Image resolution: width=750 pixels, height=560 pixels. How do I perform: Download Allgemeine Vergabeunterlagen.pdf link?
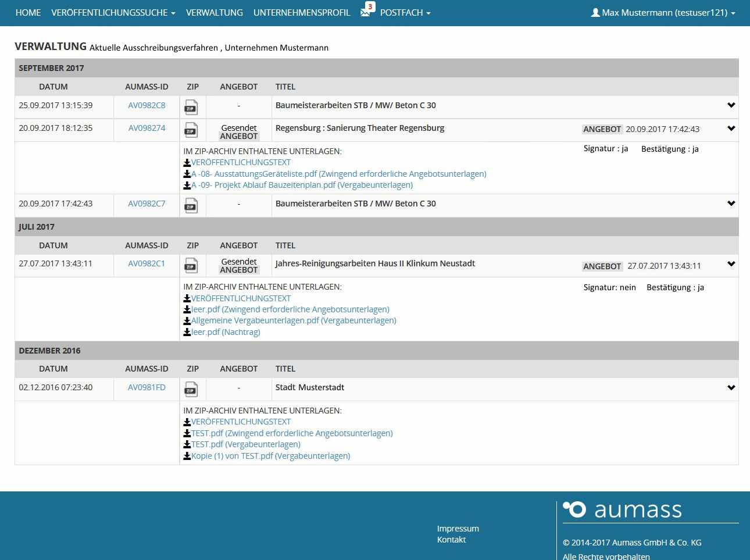pyautogui.click(x=294, y=320)
